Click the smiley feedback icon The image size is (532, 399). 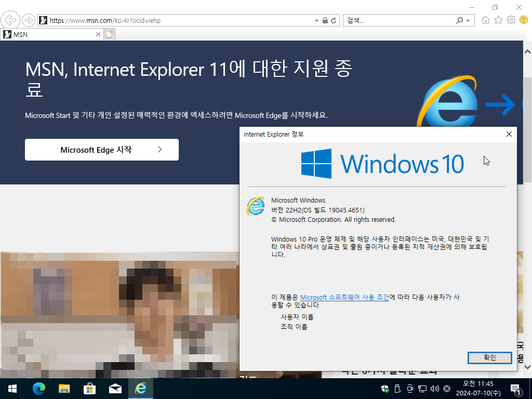tap(524, 20)
